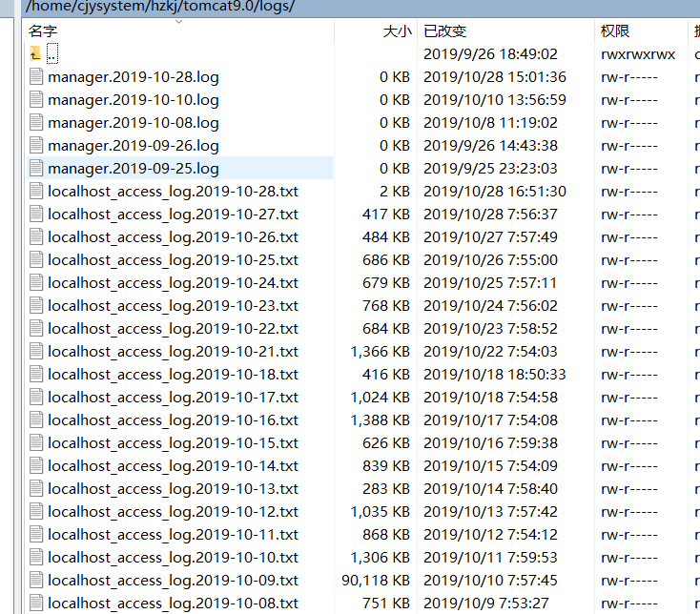Select localhost_access_log.2019-10-12.txt file name
The width and height of the screenshot is (700, 614).
(173, 512)
